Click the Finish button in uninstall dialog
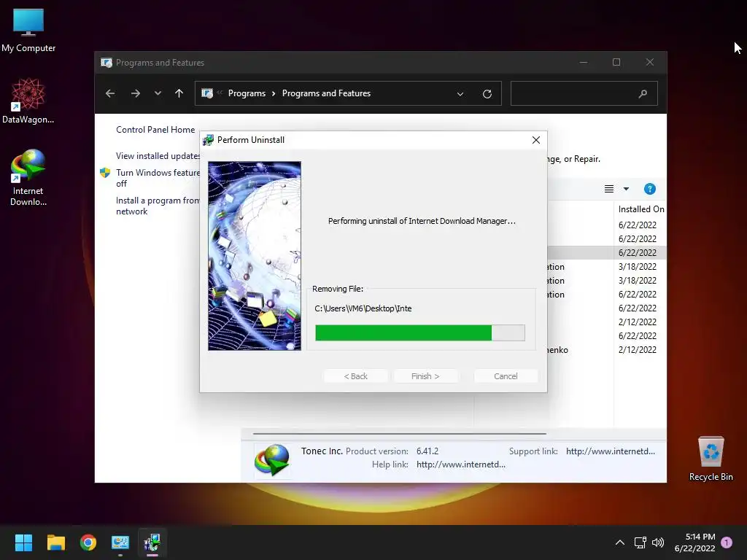The image size is (747, 560). coord(425,376)
